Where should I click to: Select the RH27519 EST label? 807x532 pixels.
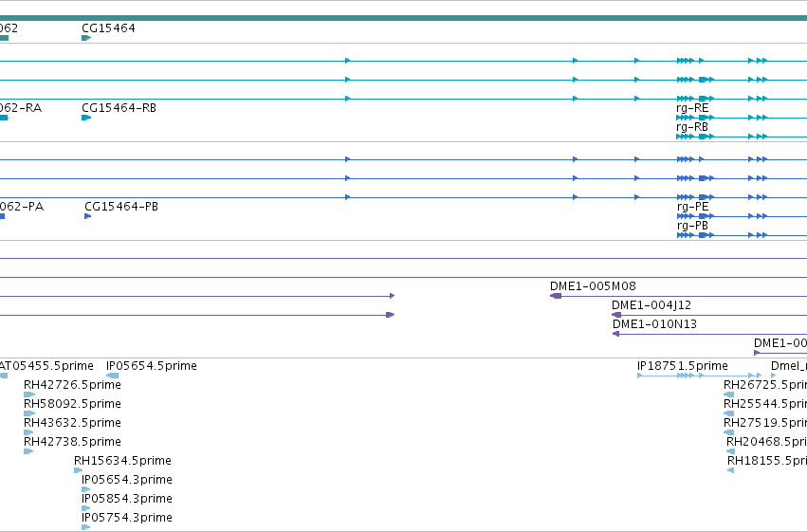point(764,423)
